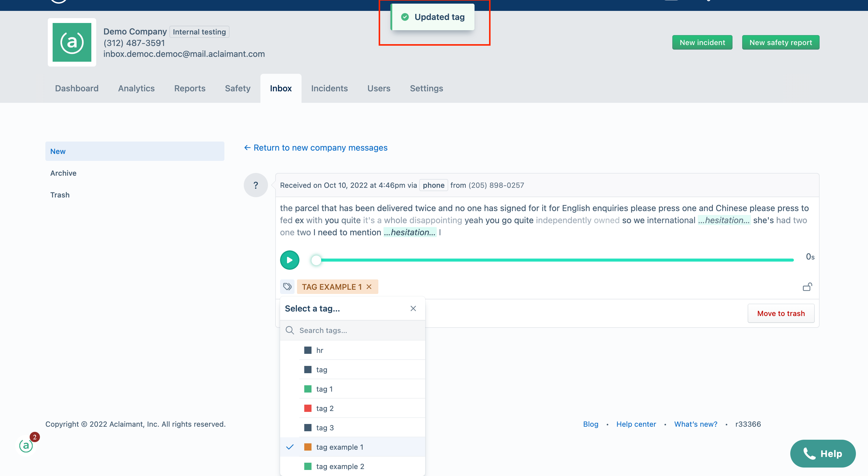The image size is (868, 476).
Task: Click the magnifier icon in the tag search
Action: pos(290,330)
